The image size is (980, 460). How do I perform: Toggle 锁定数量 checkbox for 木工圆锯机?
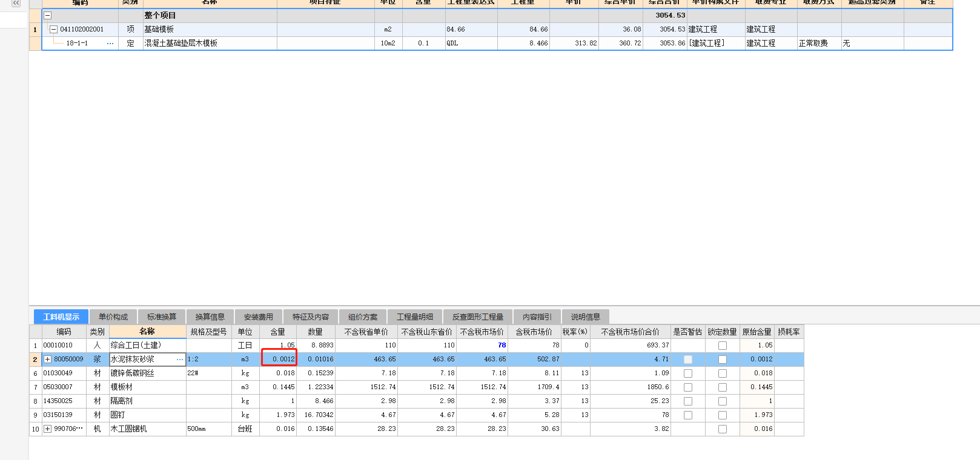coord(723,429)
